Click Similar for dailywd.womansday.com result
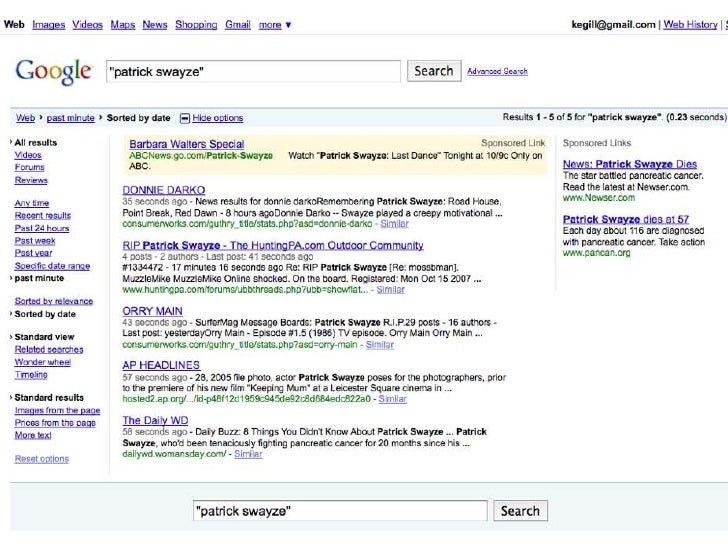Viewport: 728px width, 546px height. click(x=248, y=454)
